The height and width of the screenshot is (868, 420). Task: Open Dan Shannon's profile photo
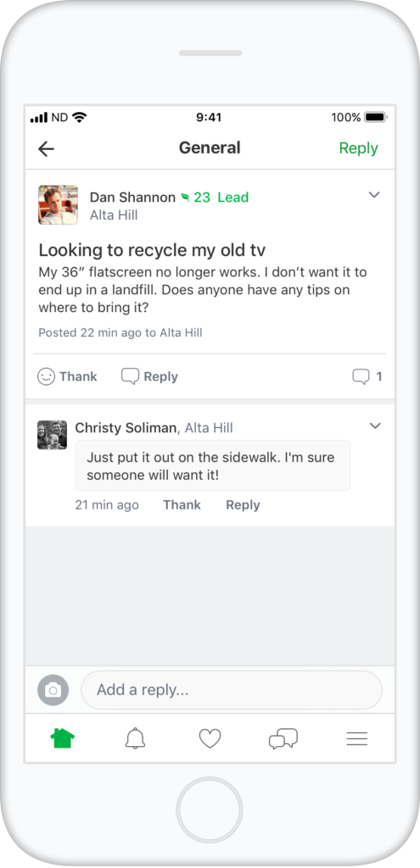click(x=59, y=205)
